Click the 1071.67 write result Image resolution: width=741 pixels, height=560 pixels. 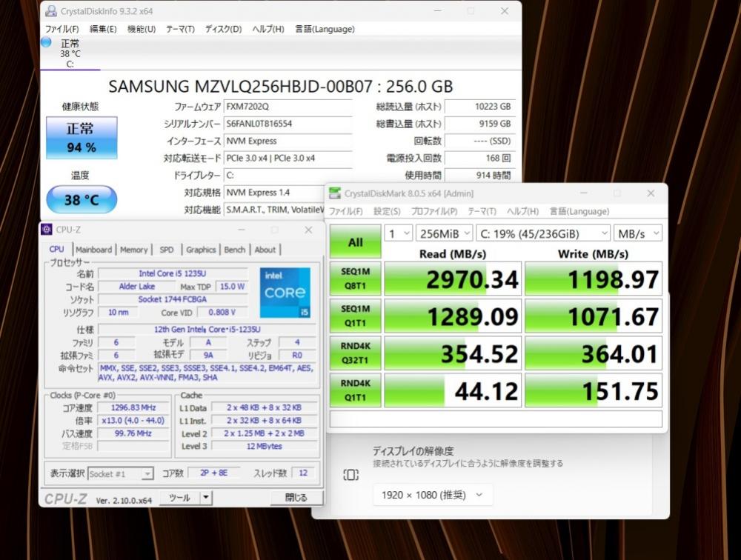[594, 316]
